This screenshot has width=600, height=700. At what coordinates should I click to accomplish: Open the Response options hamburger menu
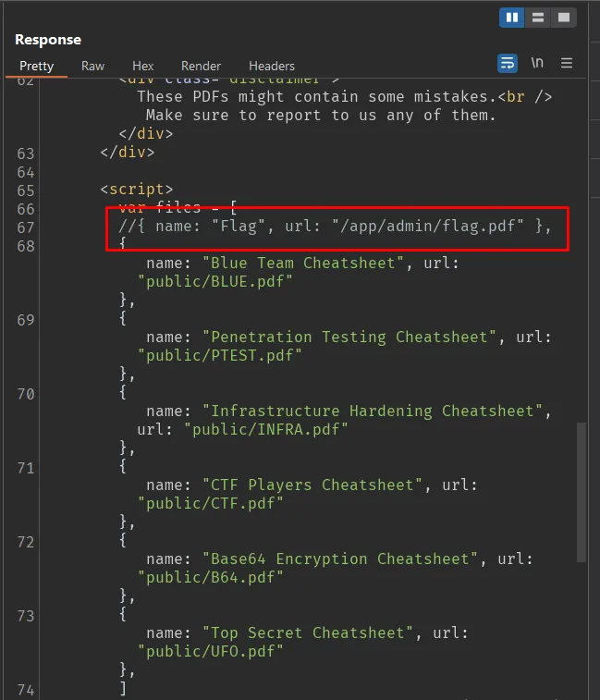point(567,63)
